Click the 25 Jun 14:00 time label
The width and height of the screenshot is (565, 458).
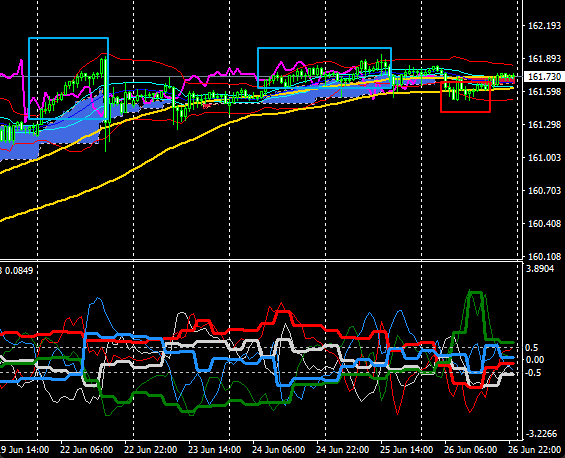406,450
